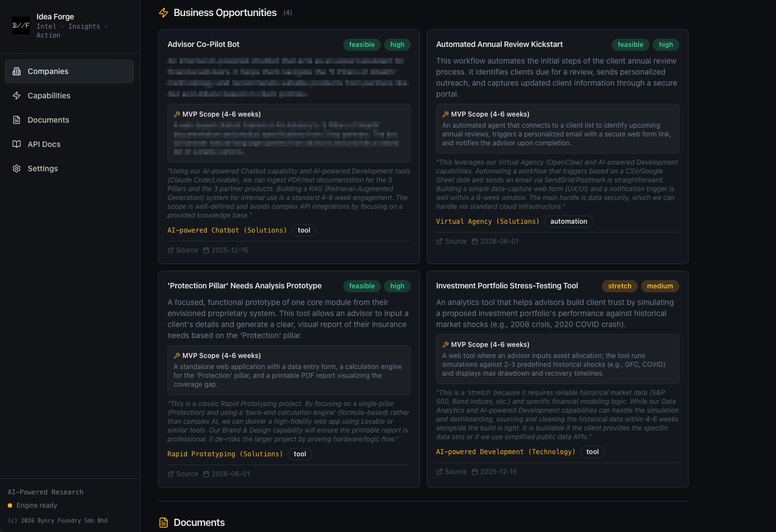The width and height of the screenshot is (776, 532).
Task: Click the 2026 Bynry Foundry copyright text
Action: pos(57,520)
